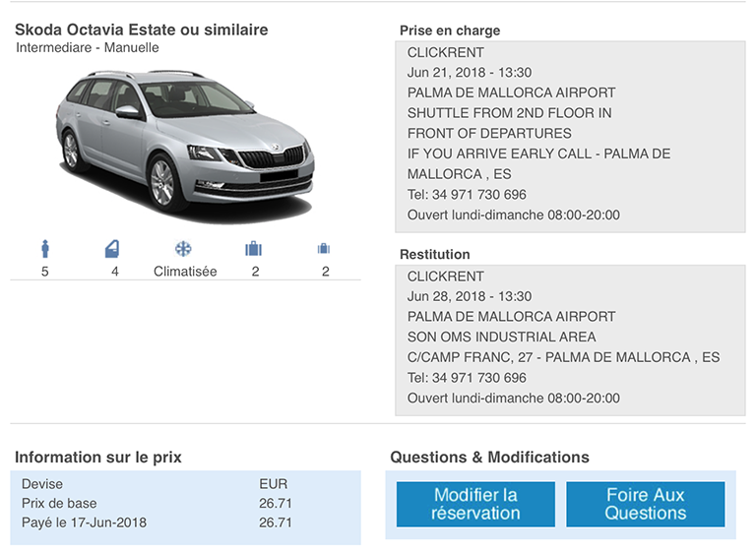Click the Payé le 17-Jun-2018 row
This screenshot has height=553, width=756.
(185, 522)
